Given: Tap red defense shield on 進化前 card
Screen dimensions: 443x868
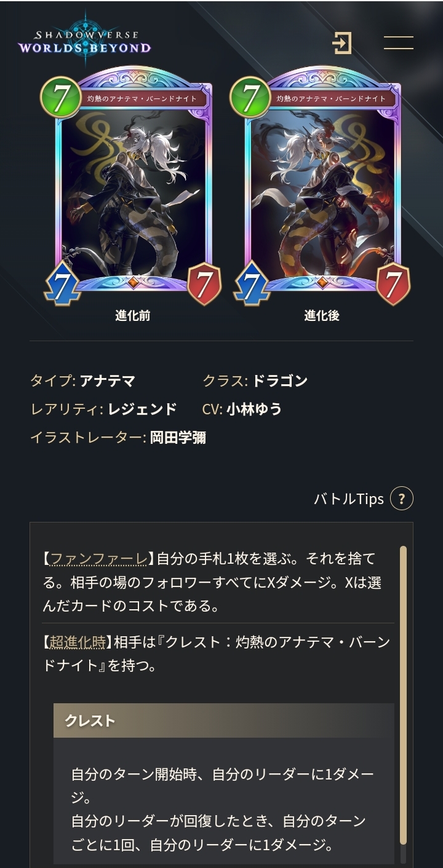Looking at the screenshot, I should [x=204, y=283].
